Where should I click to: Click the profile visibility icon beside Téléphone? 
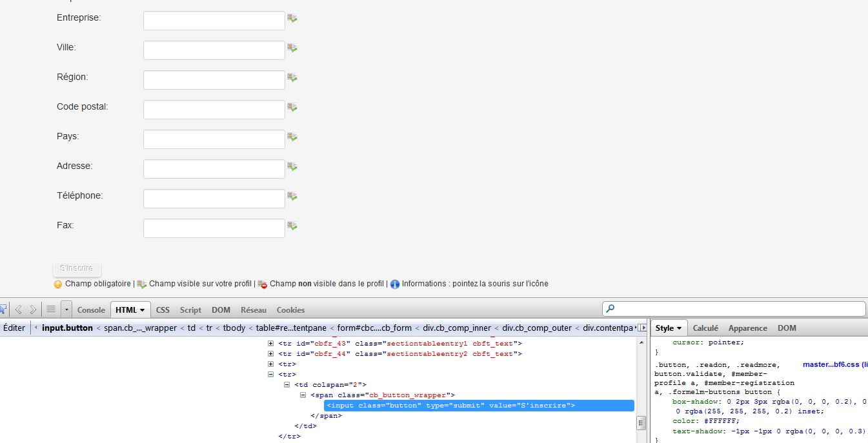tap(292, 197)
